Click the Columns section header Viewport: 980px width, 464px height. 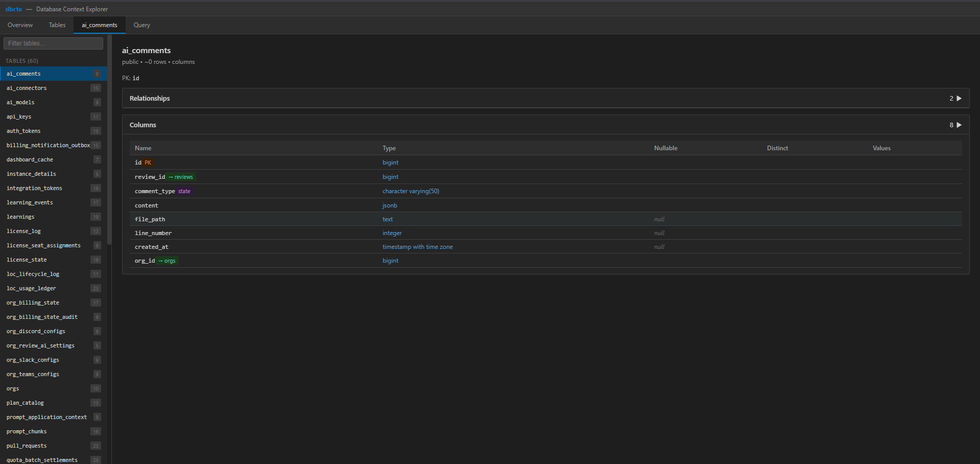pyautogui.click(x=545, y=125)
